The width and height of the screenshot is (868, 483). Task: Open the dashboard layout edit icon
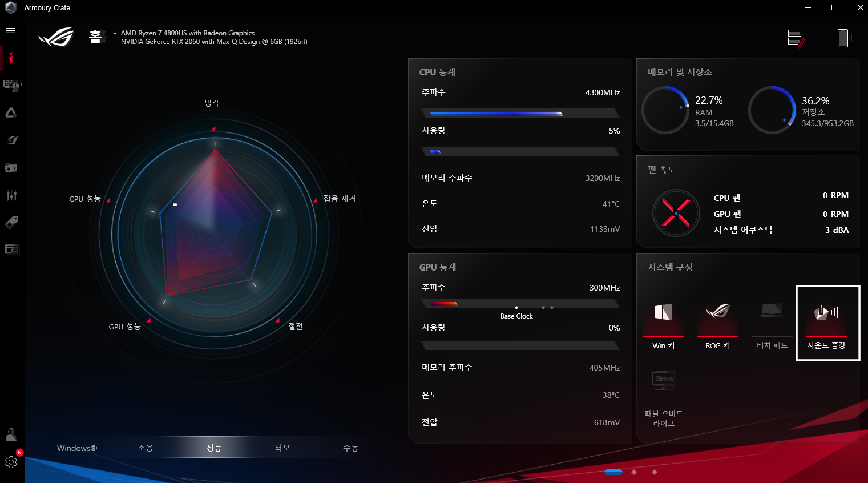point(796,39)
